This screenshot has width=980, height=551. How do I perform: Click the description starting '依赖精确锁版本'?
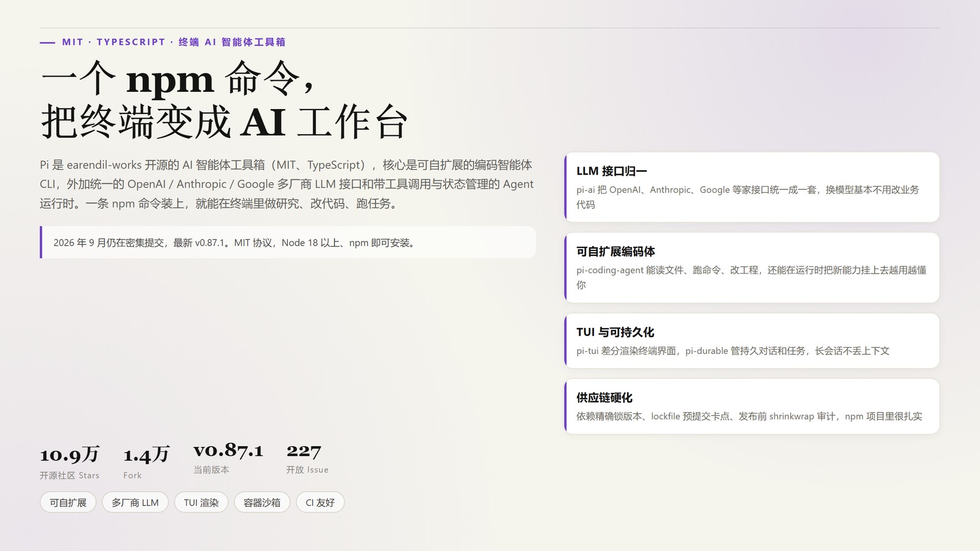(749, 416)
